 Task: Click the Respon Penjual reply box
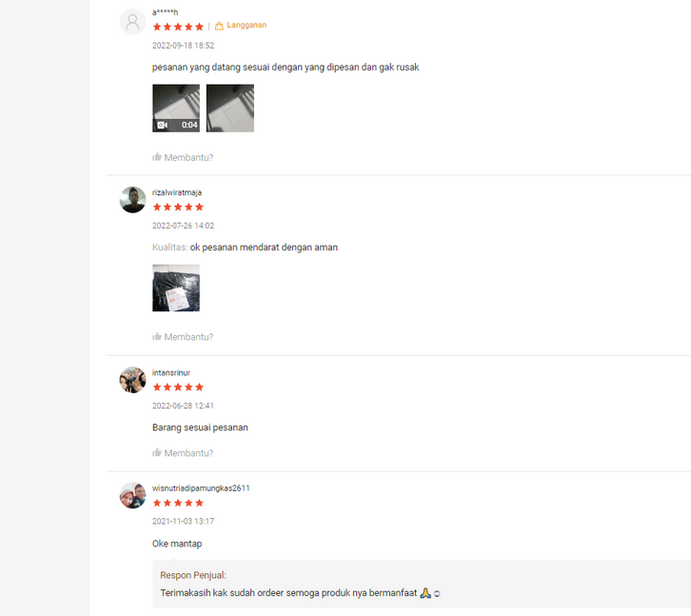[422, 585]
